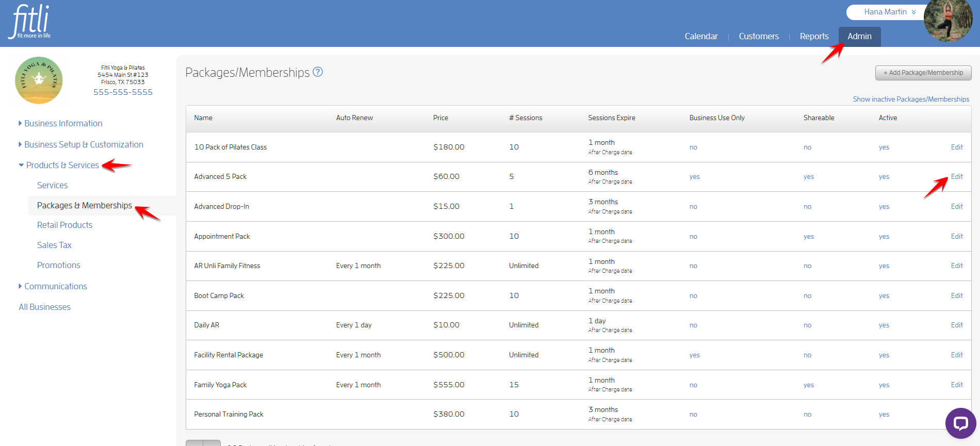Viewport: 980px width, 446px height.
Task: Edit the Family Yoga Pack
Action: pos(957,385)
